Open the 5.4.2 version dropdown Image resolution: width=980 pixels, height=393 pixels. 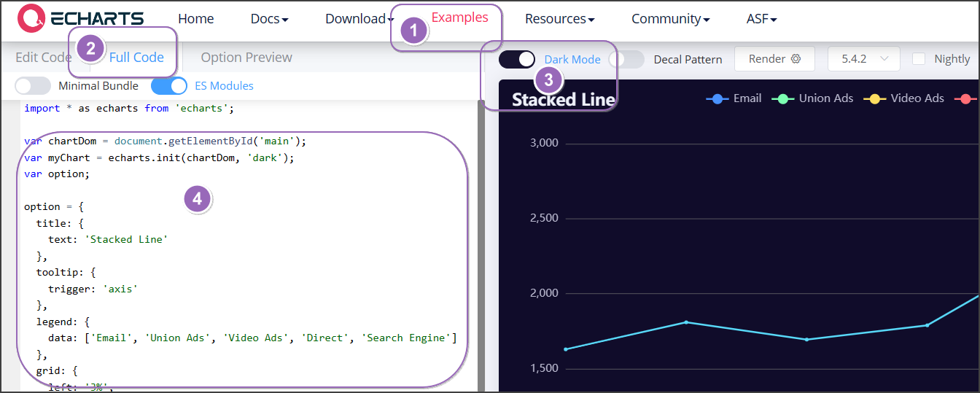864,59
